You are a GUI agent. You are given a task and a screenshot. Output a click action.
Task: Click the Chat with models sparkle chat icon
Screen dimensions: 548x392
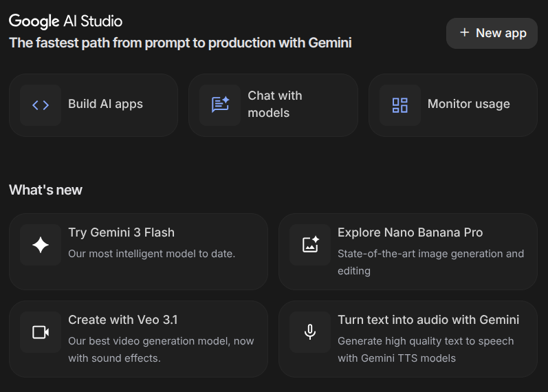tap(220, 105)
